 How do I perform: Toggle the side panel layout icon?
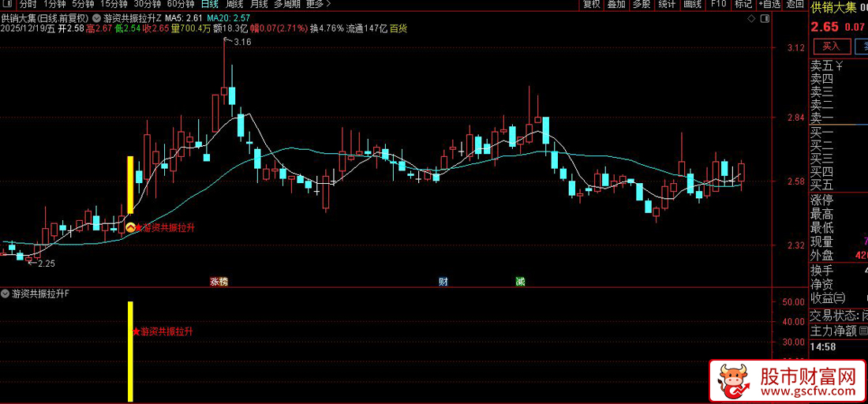(x=765, y=18)
